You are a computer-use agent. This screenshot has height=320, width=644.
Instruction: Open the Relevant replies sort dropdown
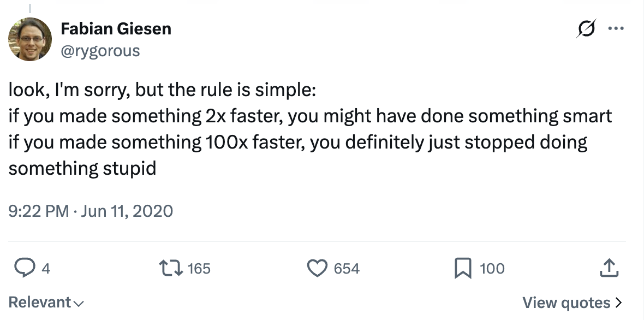tap(46, 302)
